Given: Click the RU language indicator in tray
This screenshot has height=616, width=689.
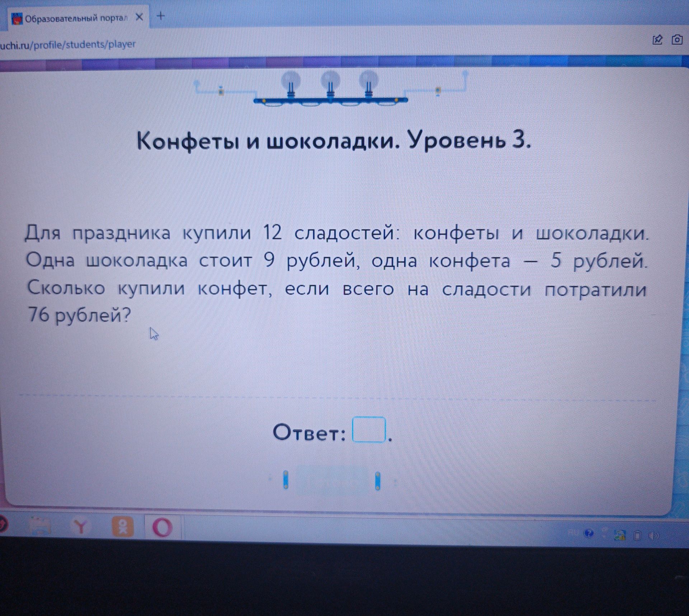Looking at the screenshot, I should point(573,532).
